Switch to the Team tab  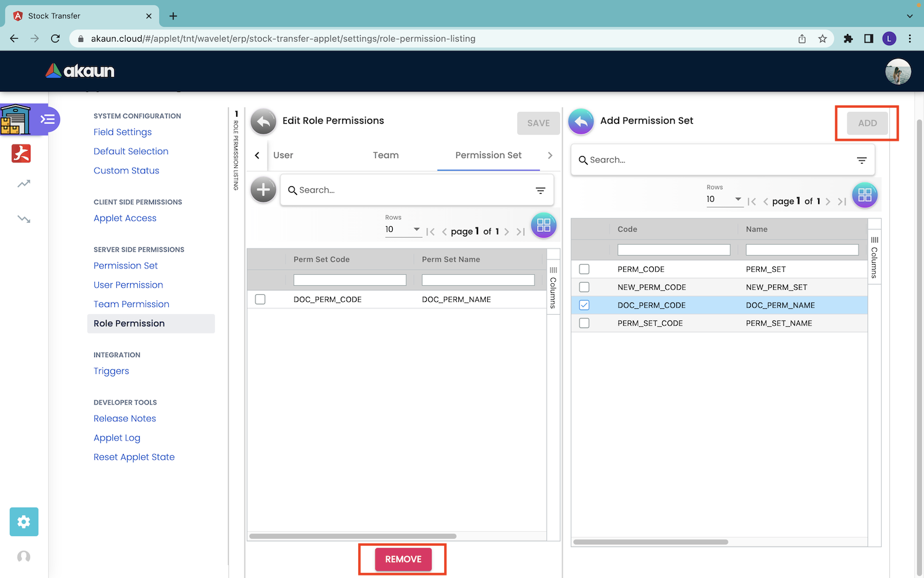coord(386,155)
